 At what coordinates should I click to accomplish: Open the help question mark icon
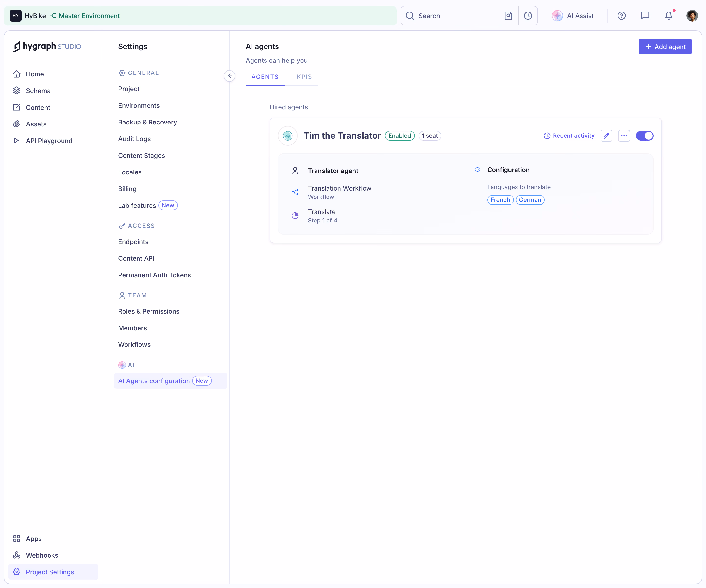(621, 16)
